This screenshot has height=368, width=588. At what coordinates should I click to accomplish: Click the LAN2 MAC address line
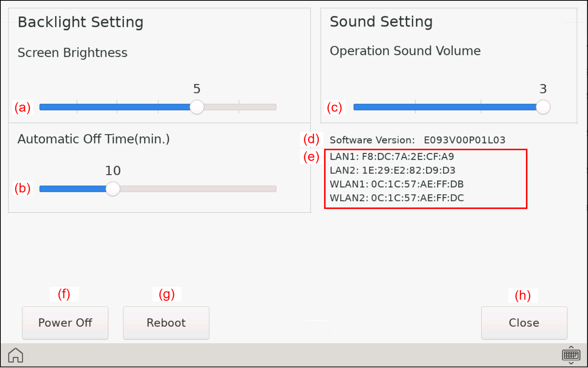coord(392,170)
